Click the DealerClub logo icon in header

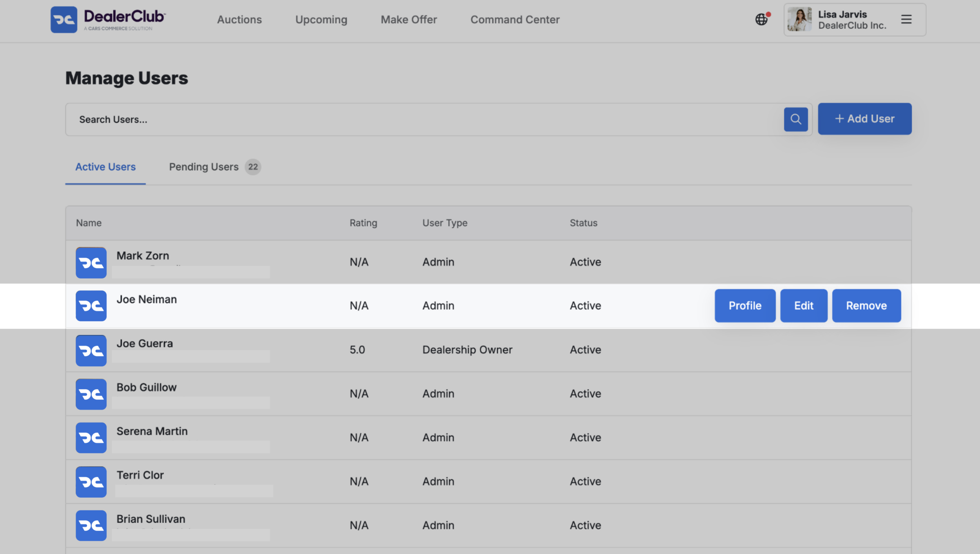click(64, 20)
